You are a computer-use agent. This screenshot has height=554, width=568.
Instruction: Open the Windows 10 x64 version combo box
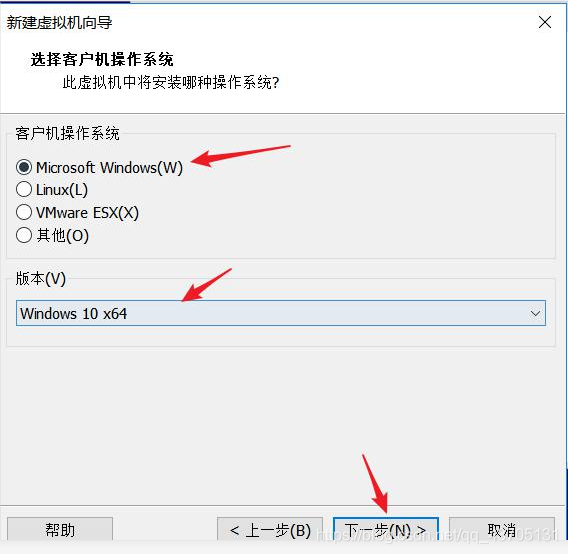(x=281, y=313)
